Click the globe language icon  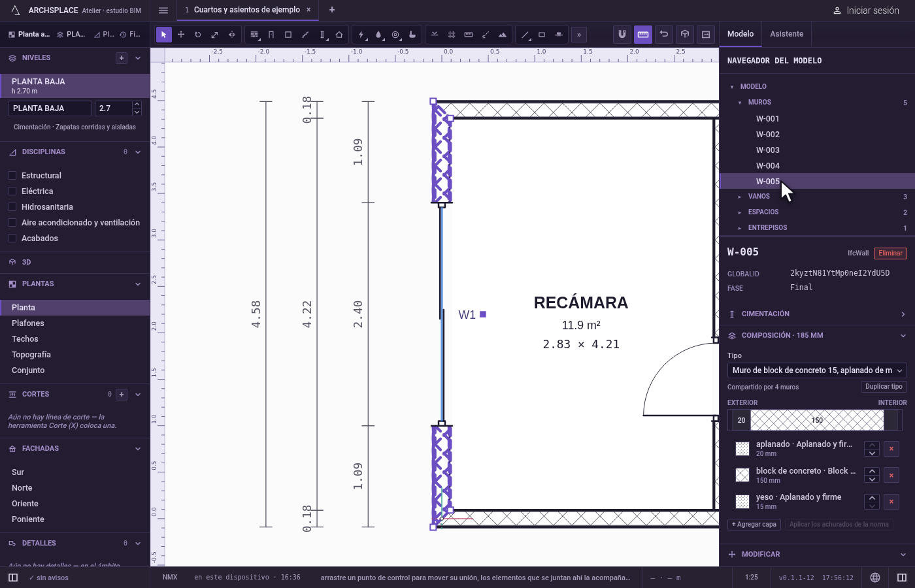point(875,578)
